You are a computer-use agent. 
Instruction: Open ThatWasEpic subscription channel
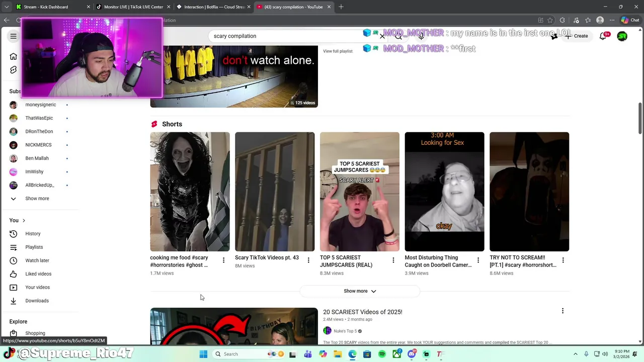point(39,118)
